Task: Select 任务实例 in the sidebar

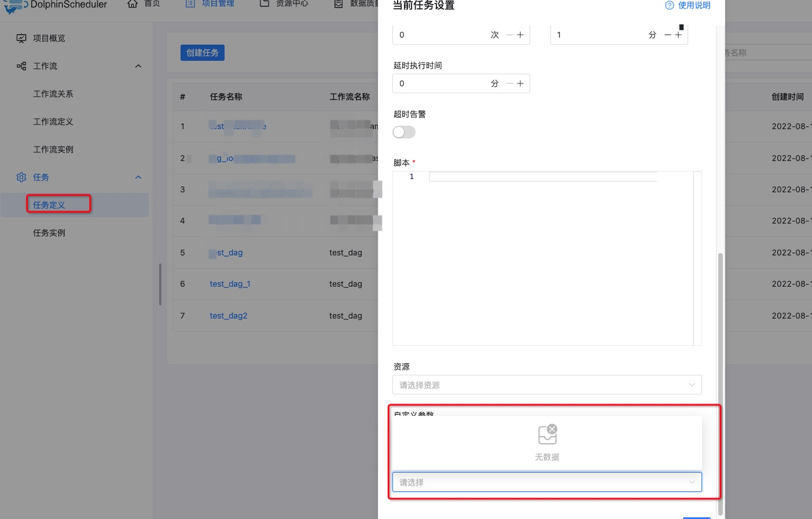Action: 49,233
